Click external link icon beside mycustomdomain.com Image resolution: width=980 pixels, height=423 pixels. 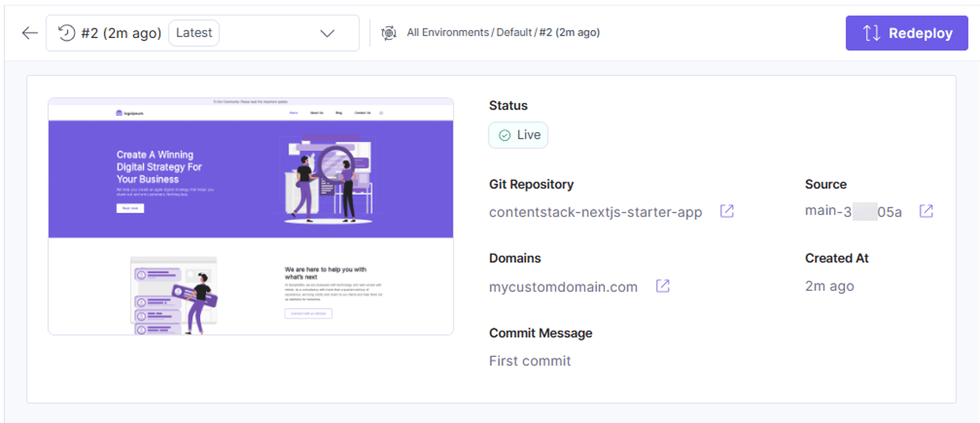(663, 286)
